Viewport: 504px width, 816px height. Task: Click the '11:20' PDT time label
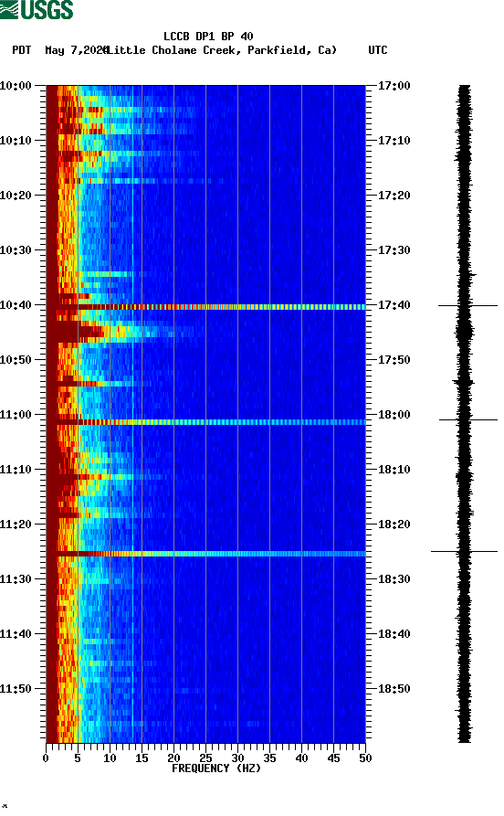point(16,525)
